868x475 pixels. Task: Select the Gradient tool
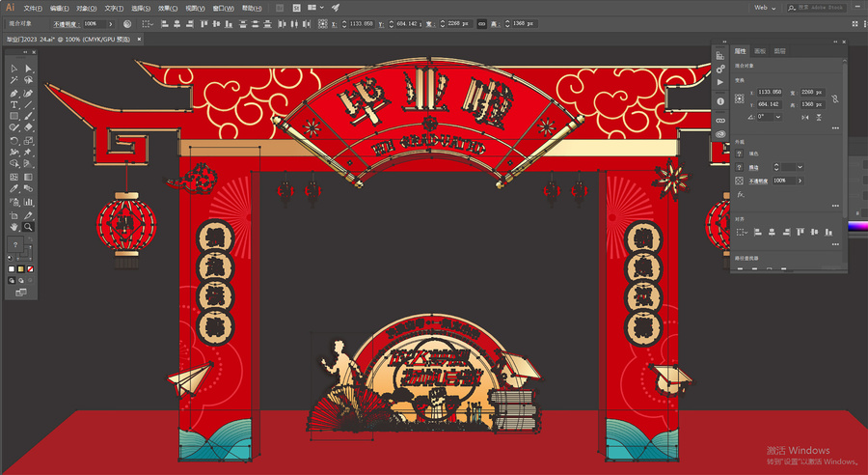pos(28,178)
